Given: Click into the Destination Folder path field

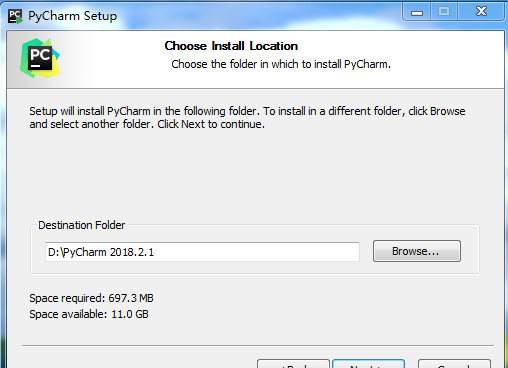Looking at the screenshot, I should click(x=202, y=252).
